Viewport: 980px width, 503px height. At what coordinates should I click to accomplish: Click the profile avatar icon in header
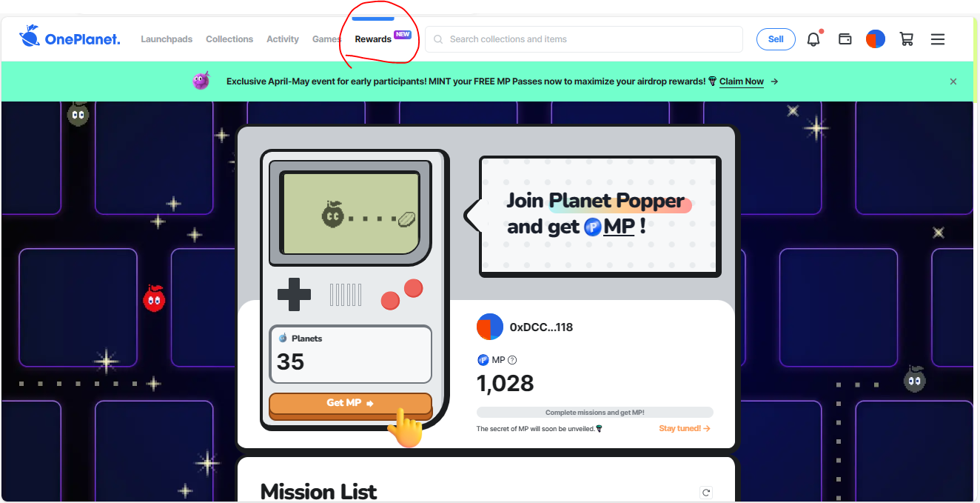tap(876, 39)
